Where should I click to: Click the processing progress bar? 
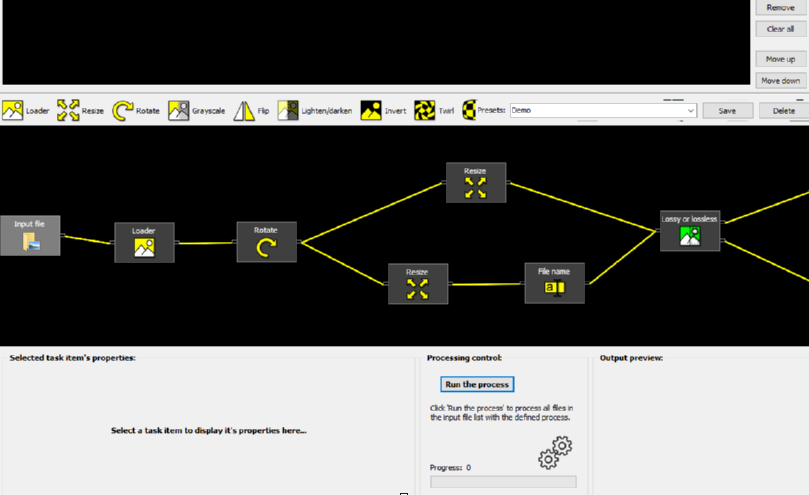(503, 482)
